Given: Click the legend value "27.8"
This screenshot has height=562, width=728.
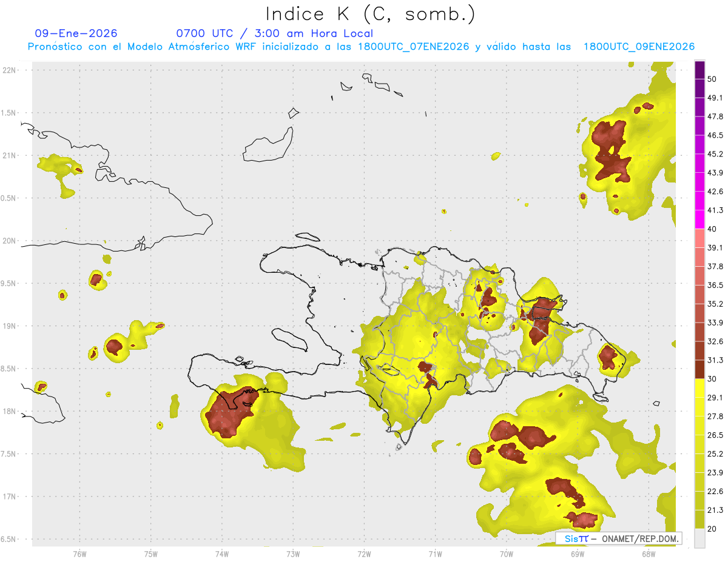Looking at the screenshot, I should [x=715, y=416].
